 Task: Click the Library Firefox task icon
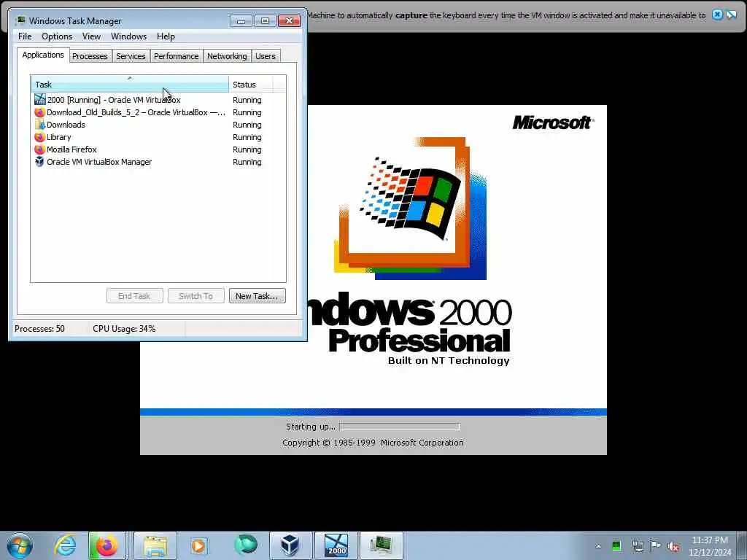[x=39, y=137]
